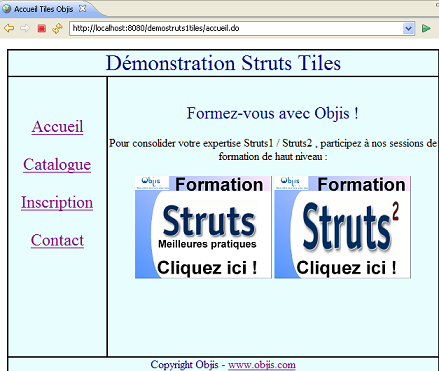Click the formation de haut niveau text
This screenshot has width=439, height=371.
pos(273,156)
